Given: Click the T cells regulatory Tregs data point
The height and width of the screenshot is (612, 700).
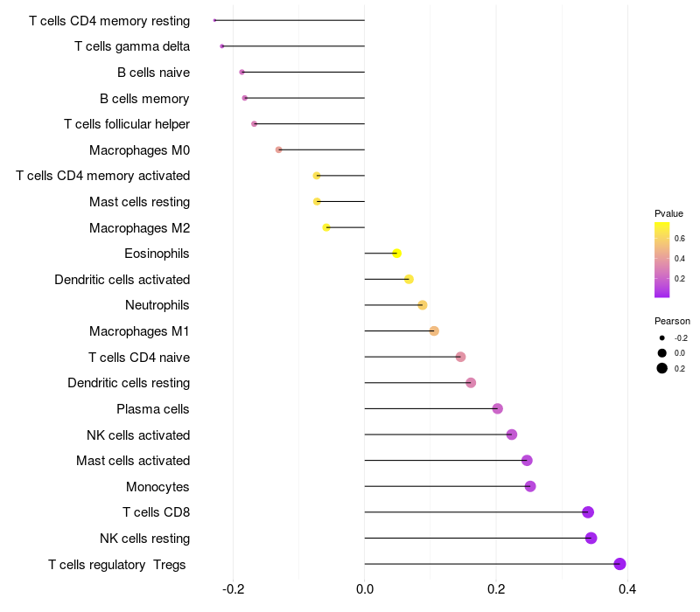Looking at the screenshot, I should tap(619, 564).
